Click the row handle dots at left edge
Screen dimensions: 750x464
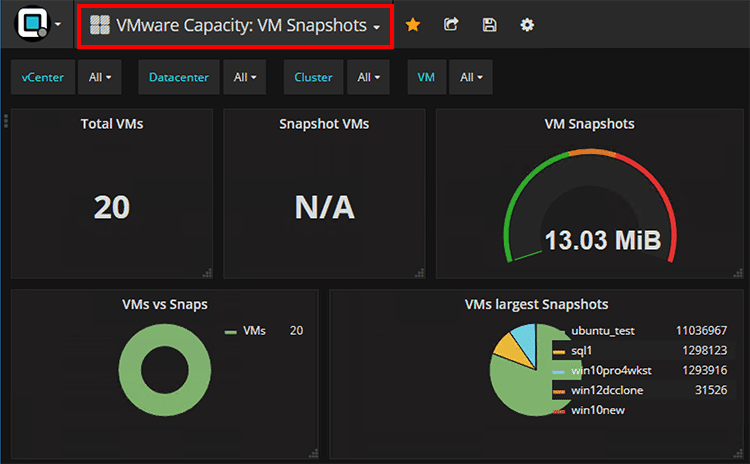6,121
